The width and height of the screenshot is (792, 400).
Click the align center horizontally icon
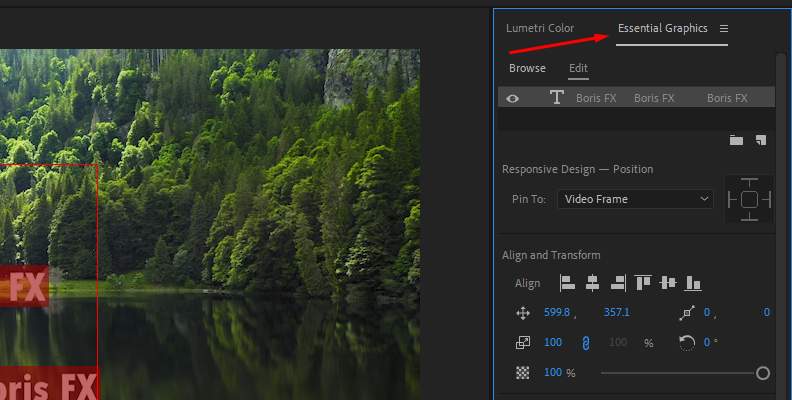(x=592, y=284)
